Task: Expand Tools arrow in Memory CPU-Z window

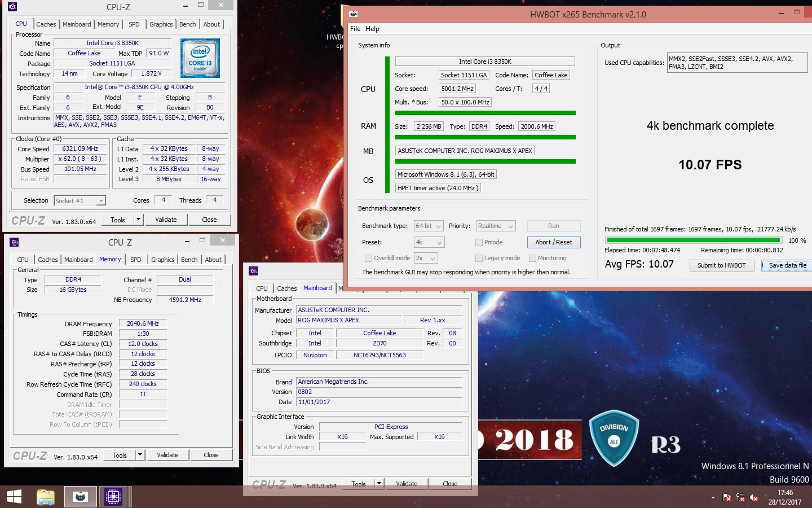Action: [140, 455]
